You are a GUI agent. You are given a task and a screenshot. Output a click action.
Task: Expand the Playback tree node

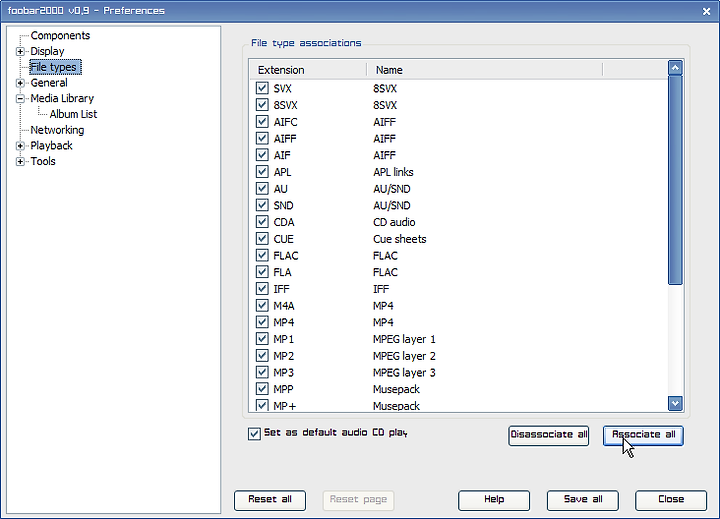click(20, 146)
